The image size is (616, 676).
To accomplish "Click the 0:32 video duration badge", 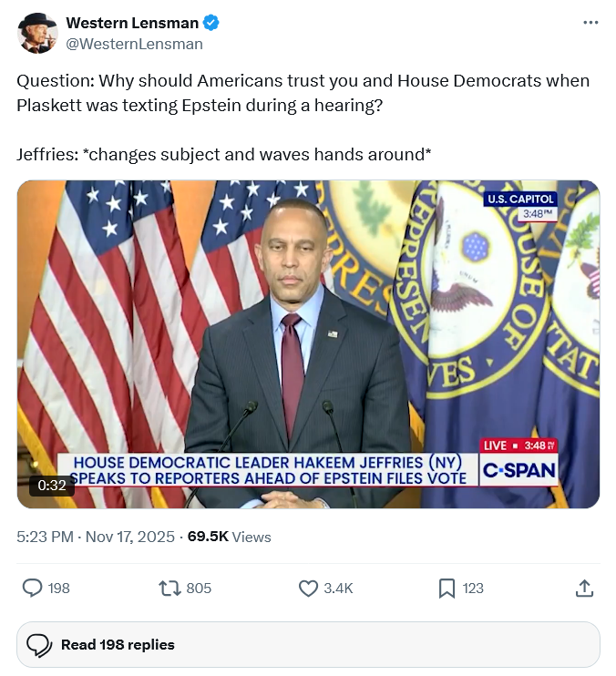I will (51, 486).
